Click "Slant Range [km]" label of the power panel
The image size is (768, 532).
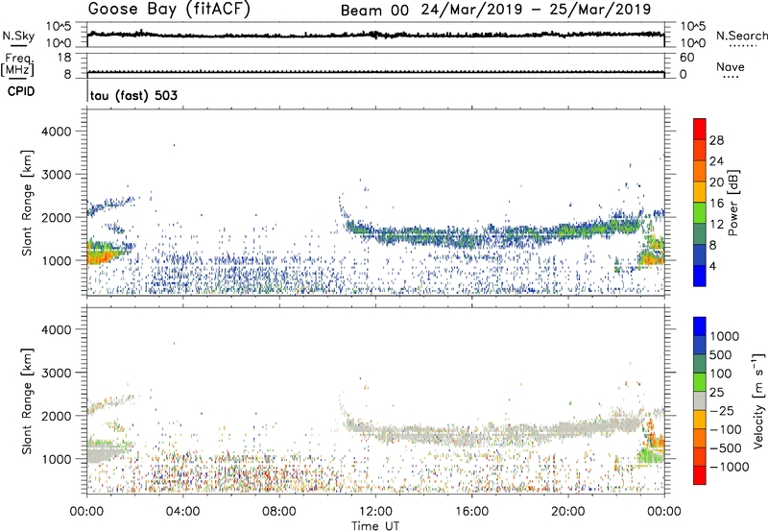pyautogui.click(x=27, y=203)
